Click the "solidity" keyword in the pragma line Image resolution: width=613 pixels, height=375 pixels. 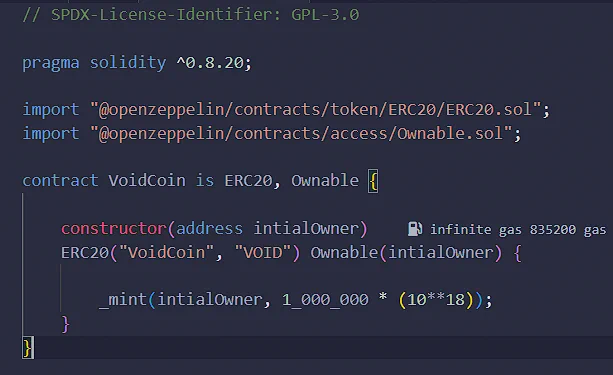[128, 63]
